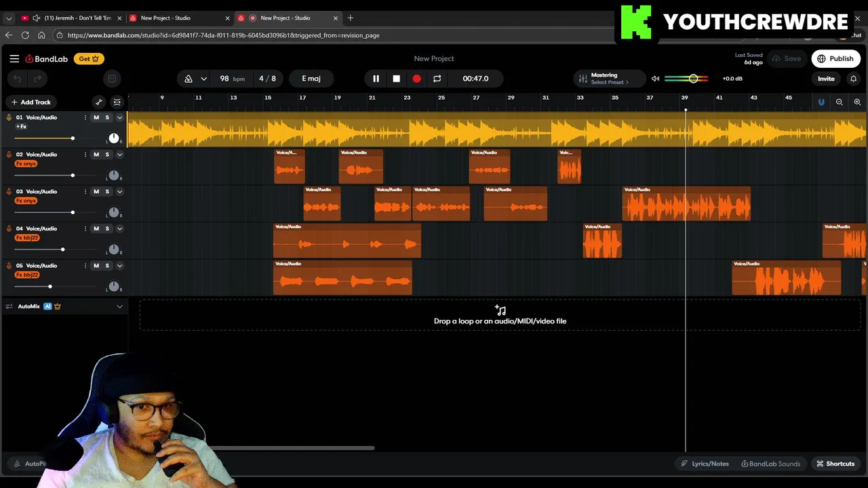This screenshot has width=868, height=488.
Task: Click the undo arrow
Action: 18,79
